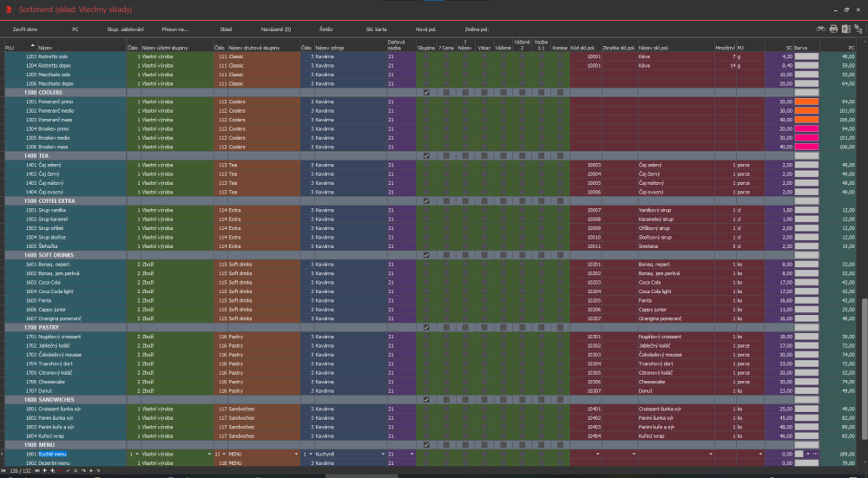Toggle Skupina checkbox in 1400 TEA row
This screenshot has height=478, width=868.
tap(426, 155)
